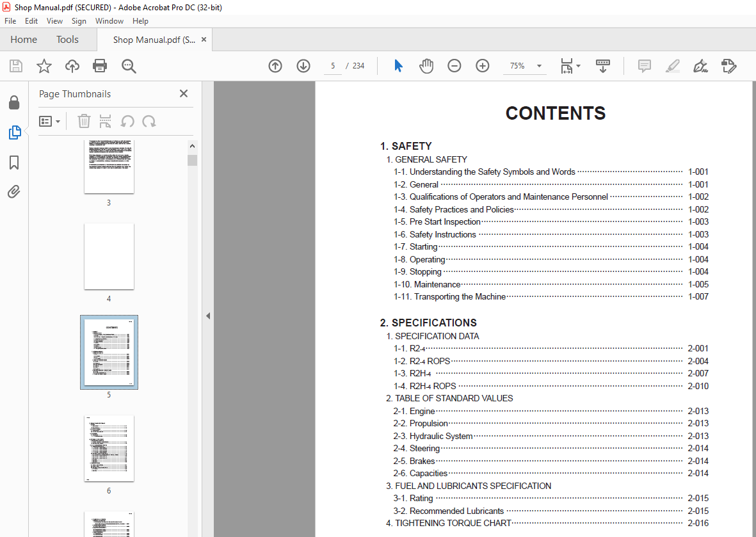Close the Shop Manual.pdf tab
The image size is (756, 537).
click(x=204, y=40)
